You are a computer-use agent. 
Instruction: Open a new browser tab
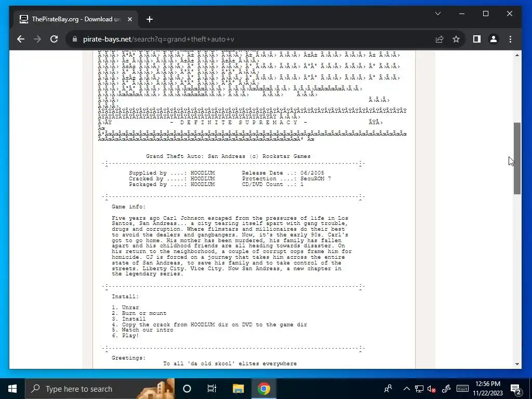tap(150, 19)
